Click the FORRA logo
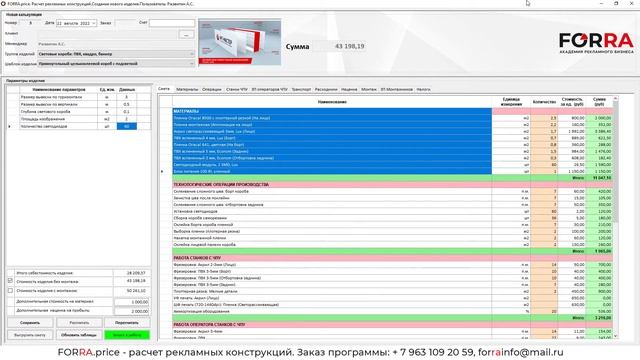This screenshot has width=640, height=360. tap(596, 43)
